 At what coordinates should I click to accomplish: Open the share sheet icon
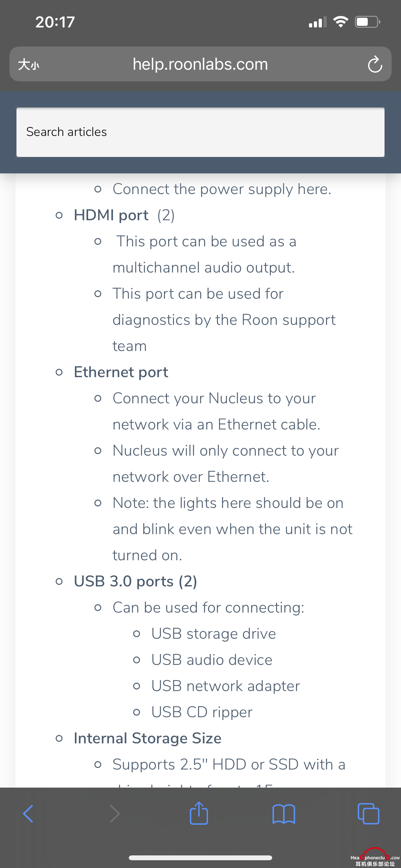pyautogui.click(x=199, y=813)
